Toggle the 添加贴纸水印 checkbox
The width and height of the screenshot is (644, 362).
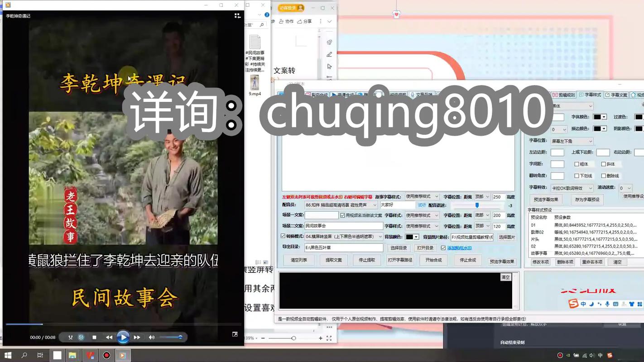443,248
